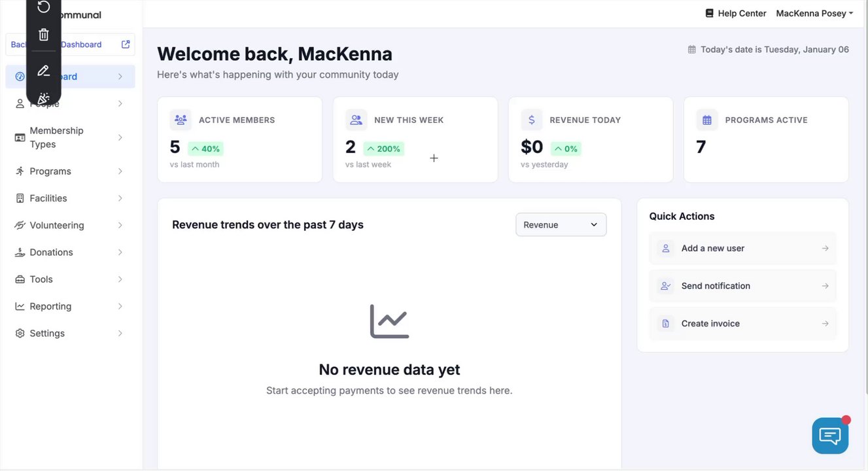This screenshot has width=868, height=471.
Task: Click the Programs Active calendar icon
Action: coord(707,120)
